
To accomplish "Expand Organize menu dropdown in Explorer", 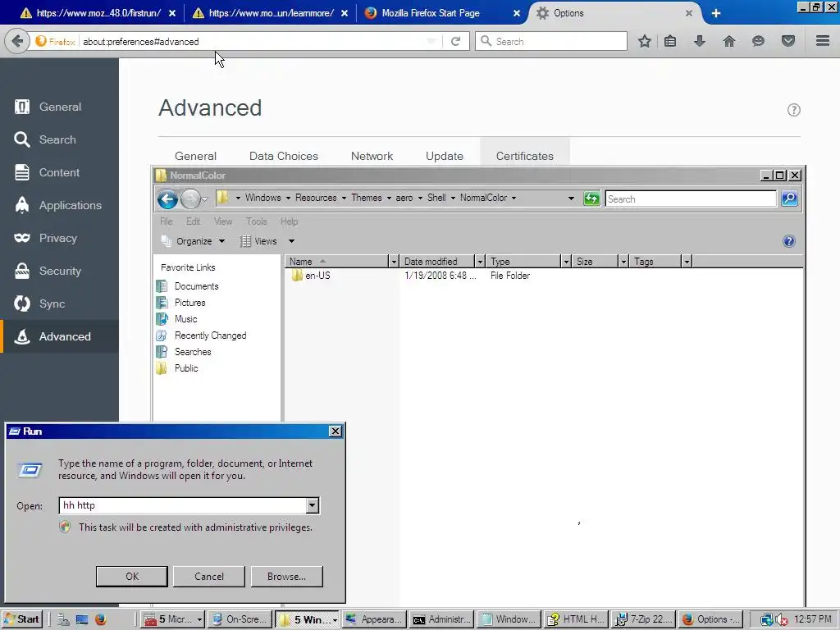I will 221,241.
